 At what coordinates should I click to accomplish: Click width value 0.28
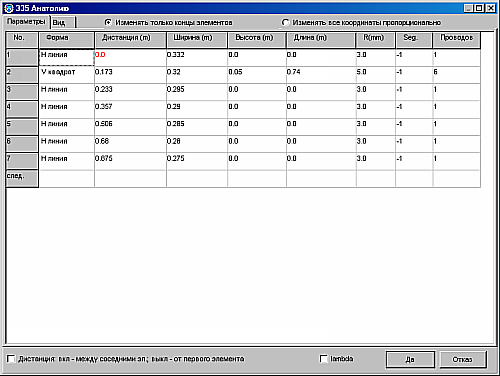[x=197, y=144]
